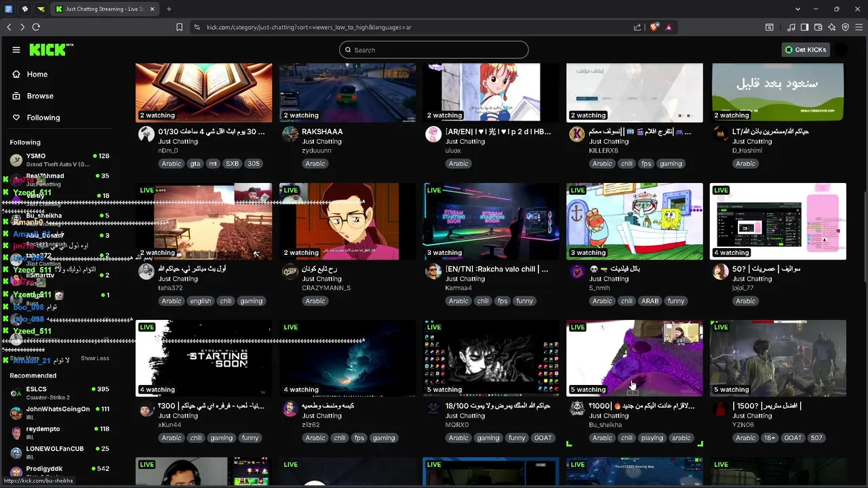Viewport: 868px width, 488px height.
Task: Click the playing tag
Action: pos(652,438)
